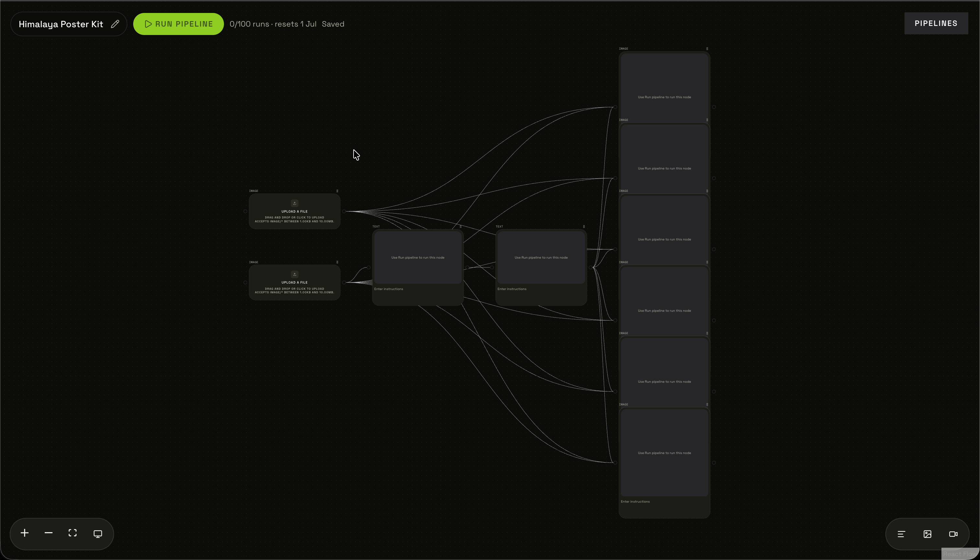Fit the canvas view using the dashed-frame icon
Image resolution: width=980 pixels, height=560 pixels.
pos(73,533)
